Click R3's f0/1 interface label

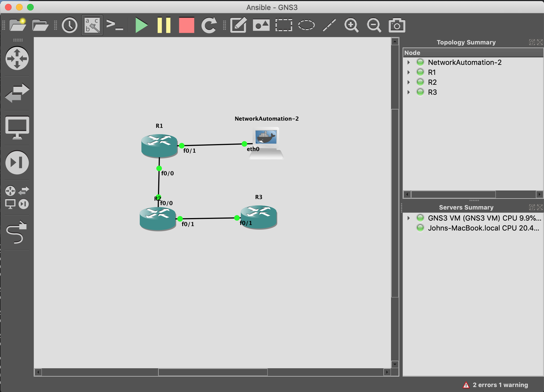[x=246, y=223]
